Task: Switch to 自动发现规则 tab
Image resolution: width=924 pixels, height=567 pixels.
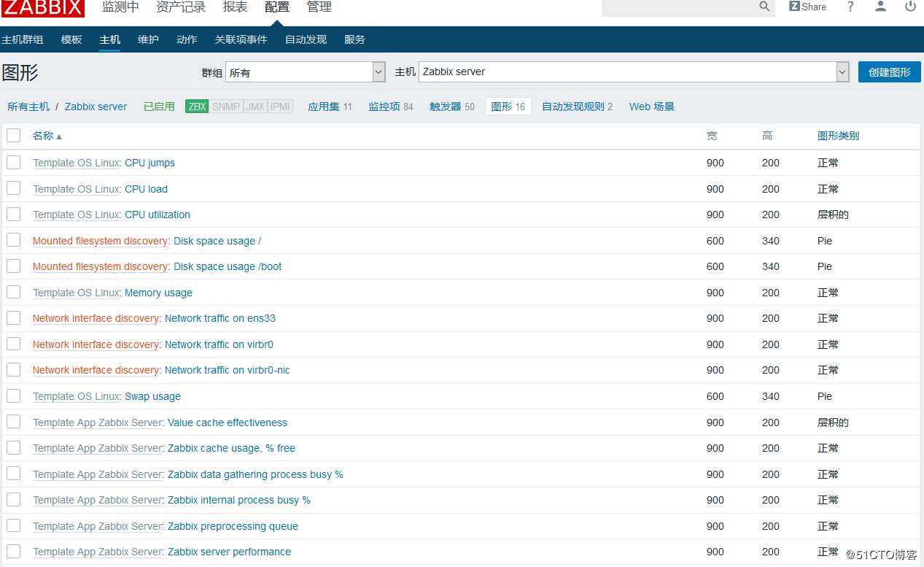Action: [x=573, y=107]
